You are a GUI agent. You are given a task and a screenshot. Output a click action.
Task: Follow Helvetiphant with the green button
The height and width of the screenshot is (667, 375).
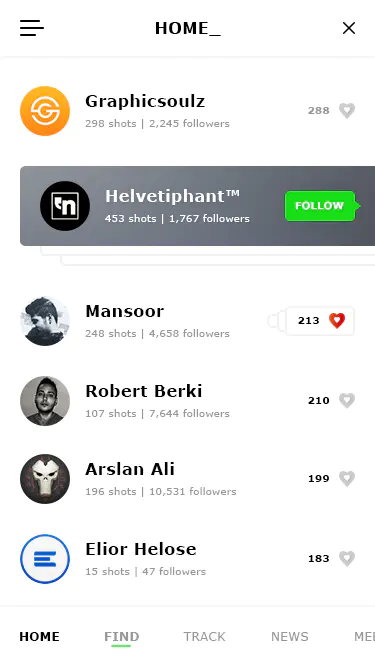[x=322, y=206]
